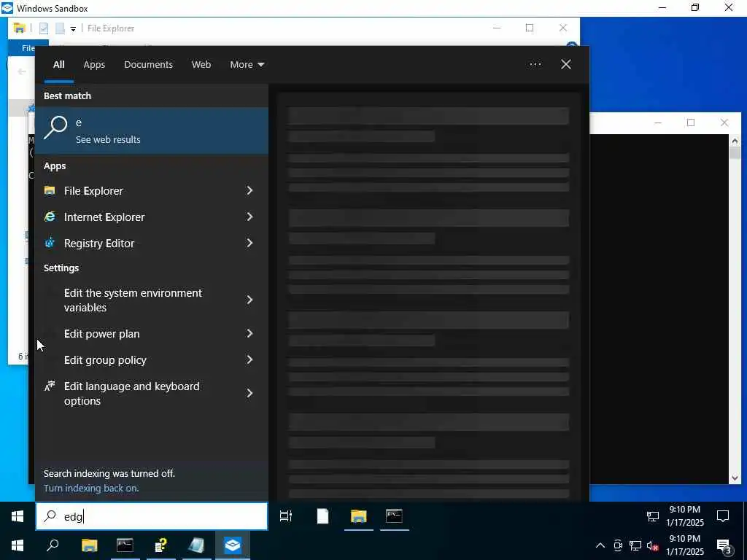
Task: Switch to the Apps search filter tab
Action: [x=94, y=64]
